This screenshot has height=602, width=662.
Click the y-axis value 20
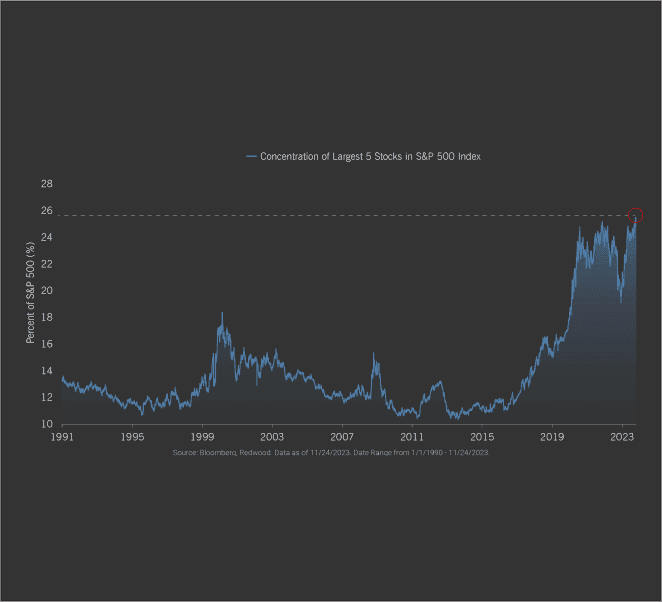[x=47, y=290]
